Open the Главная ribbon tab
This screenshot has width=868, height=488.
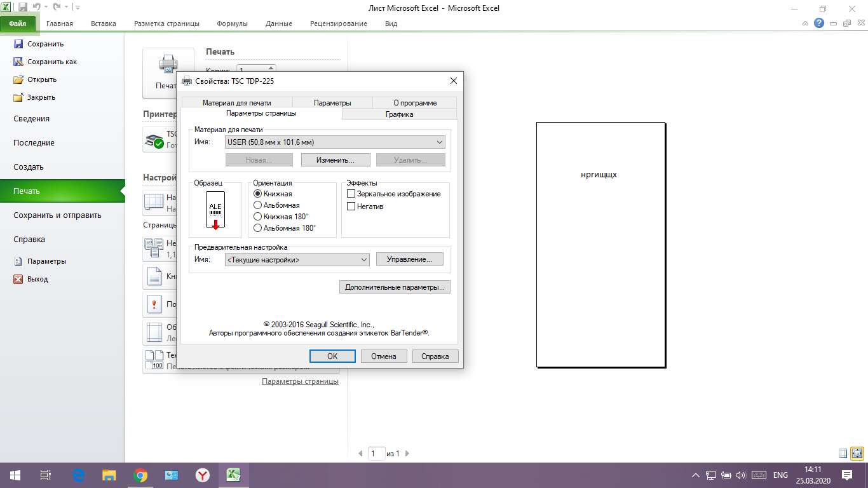[60, 24]
